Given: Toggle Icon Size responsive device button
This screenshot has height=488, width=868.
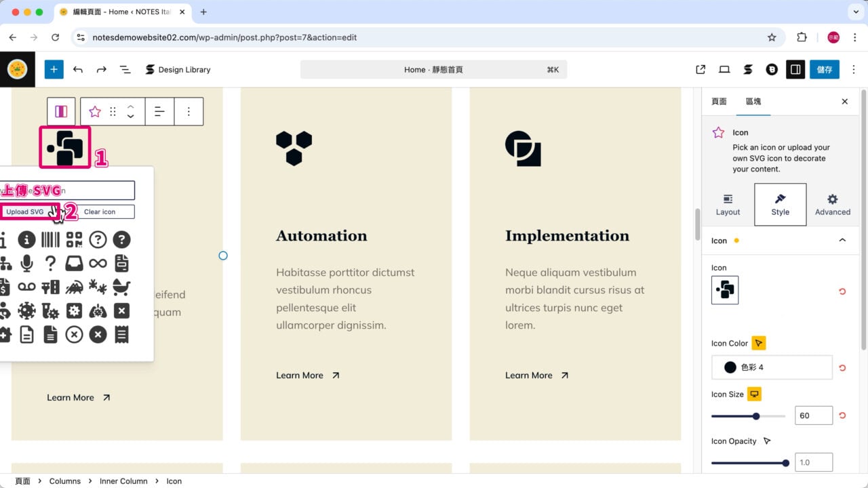Looking at the screenshot, I should 754,394.
